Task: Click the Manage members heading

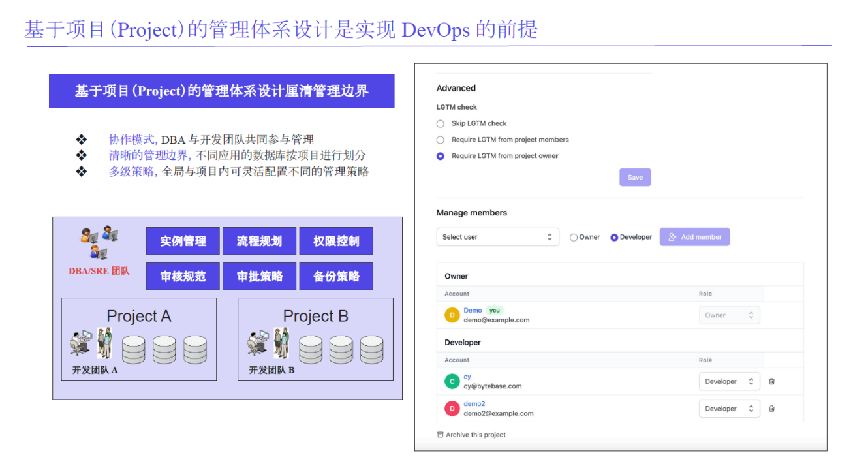Action: coord(472,213)
